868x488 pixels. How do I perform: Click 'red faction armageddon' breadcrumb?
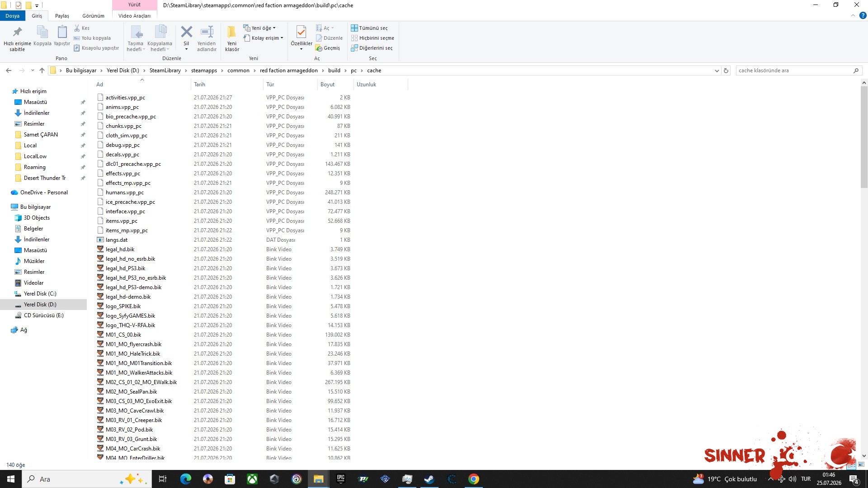[288, 70]
